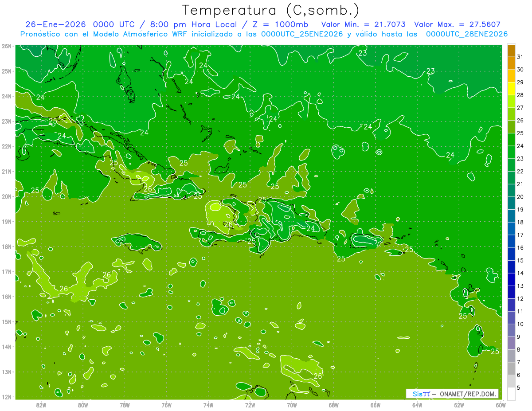Click the 24N latitude label
Viewport: 532px width, 411px height.
[x=6, y=96]
